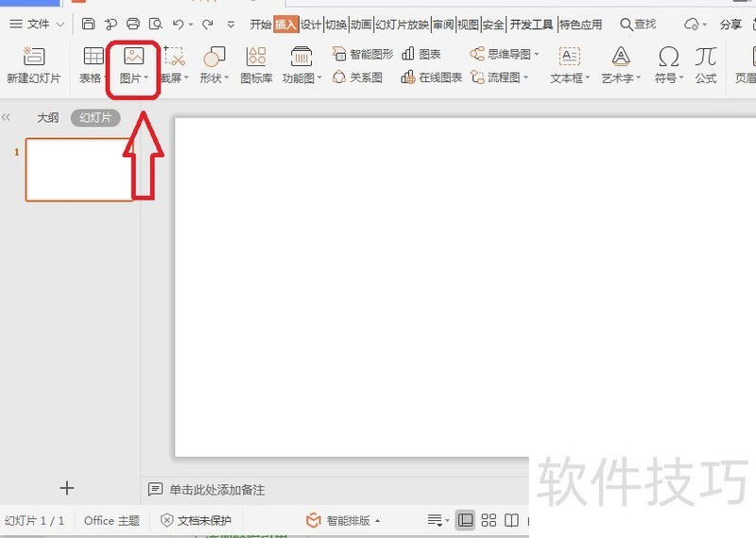Open the 形状 shapes tool
Viewport: 756px width, 538px height.
215,65
